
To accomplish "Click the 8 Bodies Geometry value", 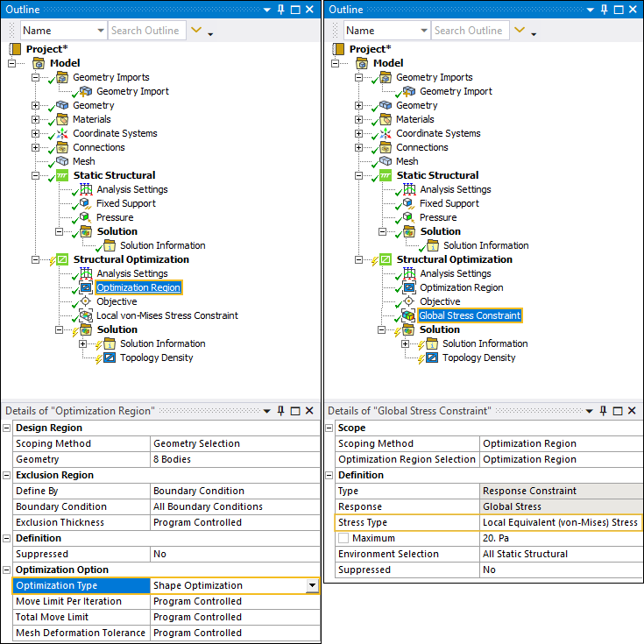I will [x=235, y=459].
